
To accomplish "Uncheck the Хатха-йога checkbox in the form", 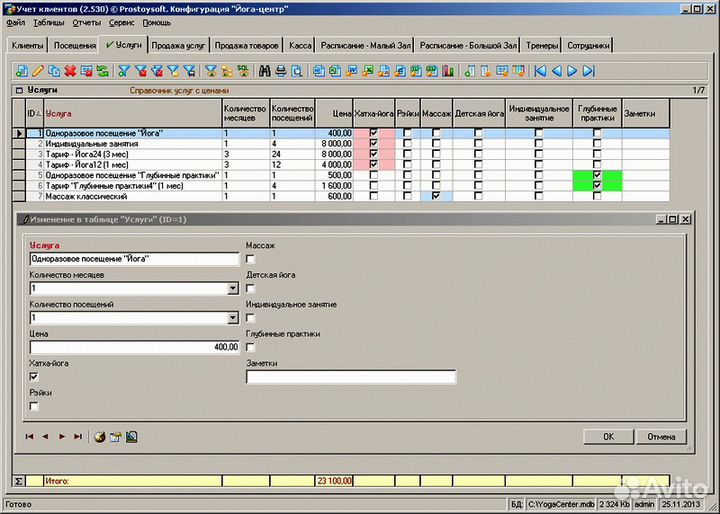I will 34,376.
